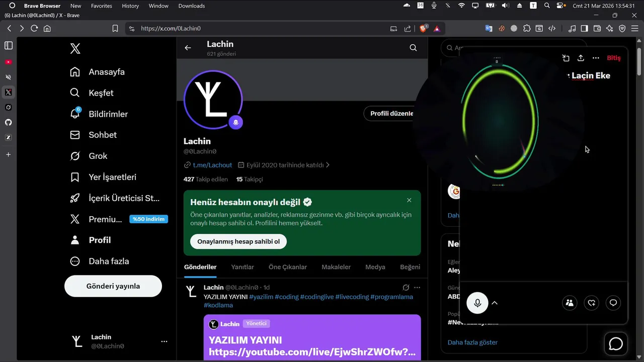The height and width of the screenshot is (362, 644).
Task: Open Space participants people icon
Action: tap(570, 303)
